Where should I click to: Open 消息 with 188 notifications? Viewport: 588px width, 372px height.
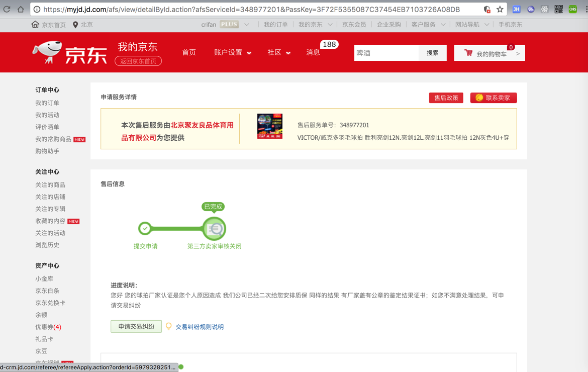click(x=313, y=52)
